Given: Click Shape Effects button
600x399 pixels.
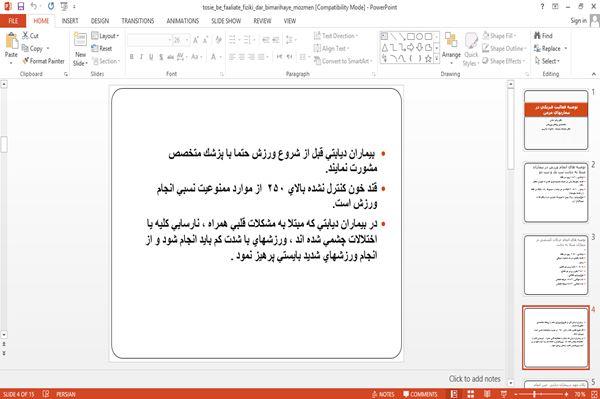Looking at the screenshot, I should 504,61.
